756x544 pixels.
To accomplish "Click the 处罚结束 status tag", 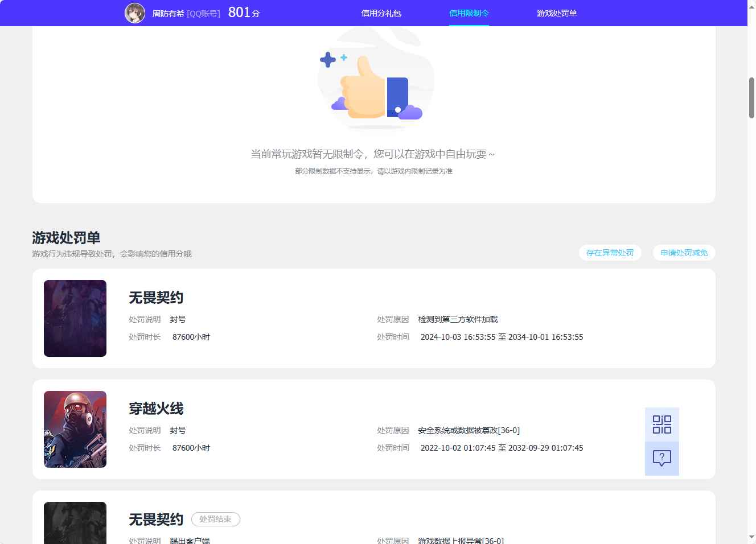I will click(216, 519).
